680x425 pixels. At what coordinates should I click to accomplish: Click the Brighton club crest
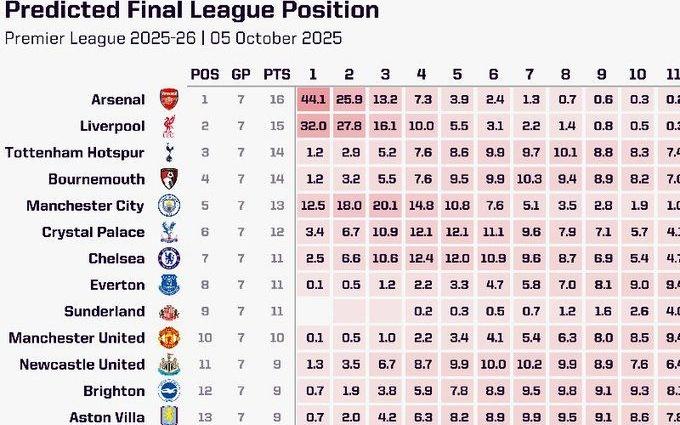169,391
